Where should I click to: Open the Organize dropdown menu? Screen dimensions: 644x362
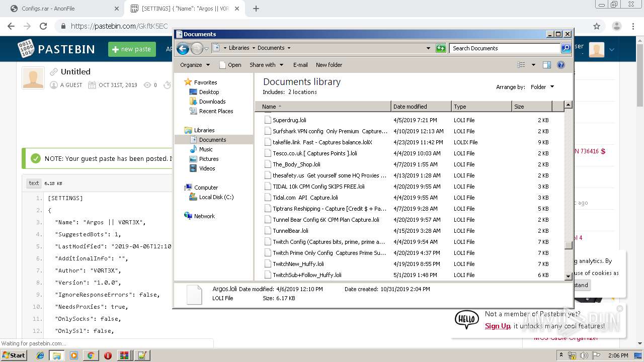195,65
